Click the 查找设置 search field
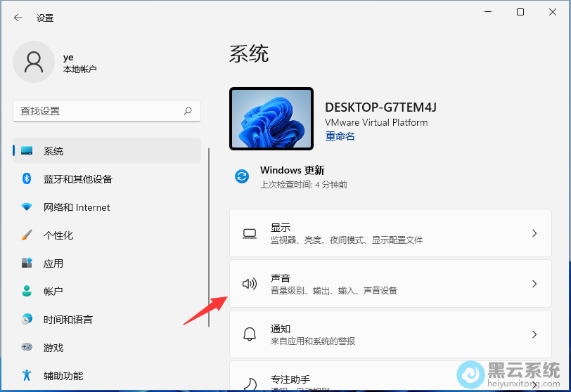571x392 pixels. click(x=98, y=111)
